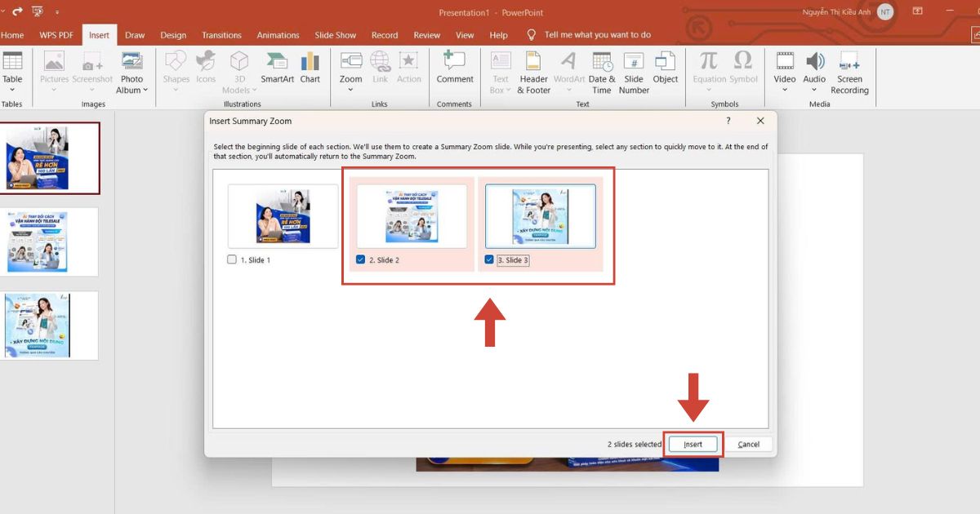Click the Slide 2 preview in the dialog
The height and width of the screenshot is (514, 980).
pyautogui.click(x=412, y=216)
